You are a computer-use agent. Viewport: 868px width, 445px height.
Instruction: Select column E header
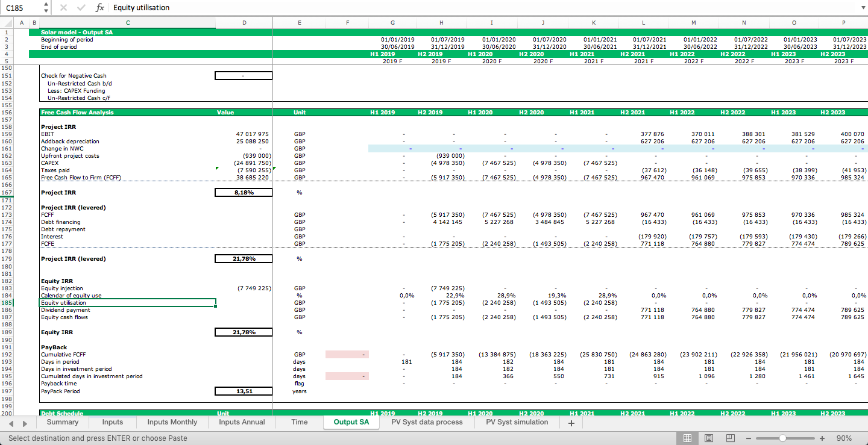pos(300,23)
